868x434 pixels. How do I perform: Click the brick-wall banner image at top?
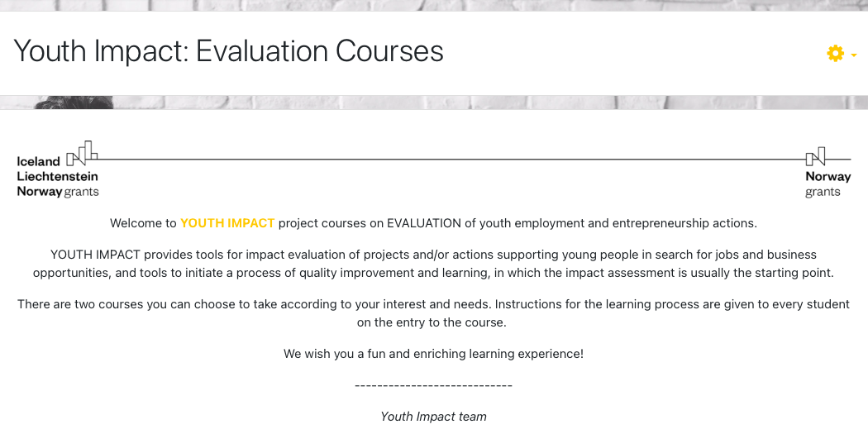click(x=434, y=5)
